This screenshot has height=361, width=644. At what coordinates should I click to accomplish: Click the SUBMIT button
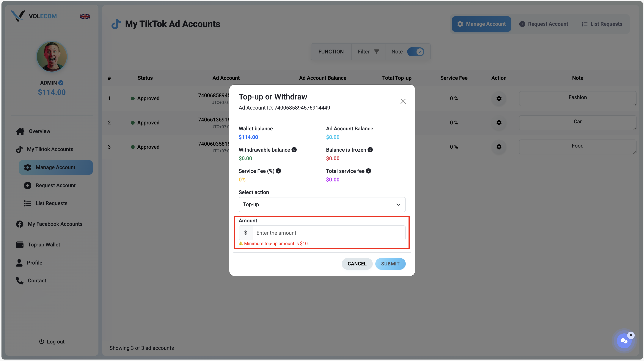pyautogui.click(x=390, y=264)
